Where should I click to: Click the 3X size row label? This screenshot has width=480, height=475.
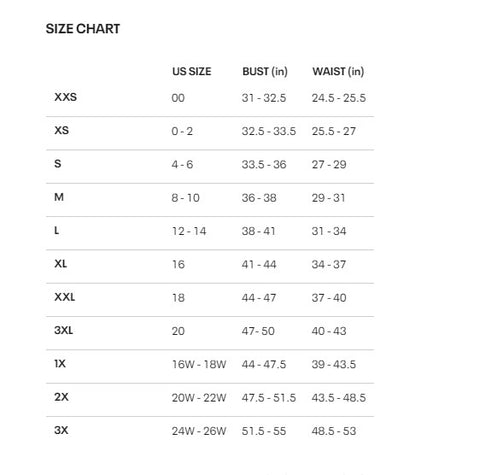(x=61, y=430)
